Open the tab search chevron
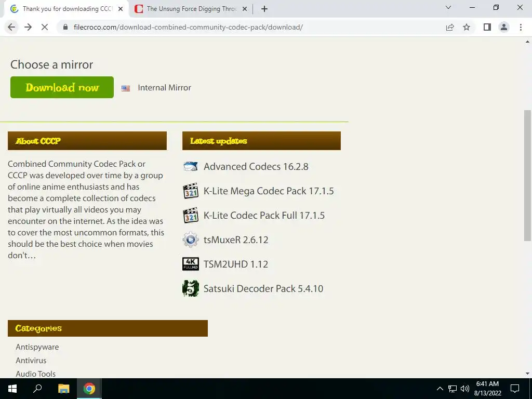The width and height of the screenshot is (532, 399). point(448,7)
